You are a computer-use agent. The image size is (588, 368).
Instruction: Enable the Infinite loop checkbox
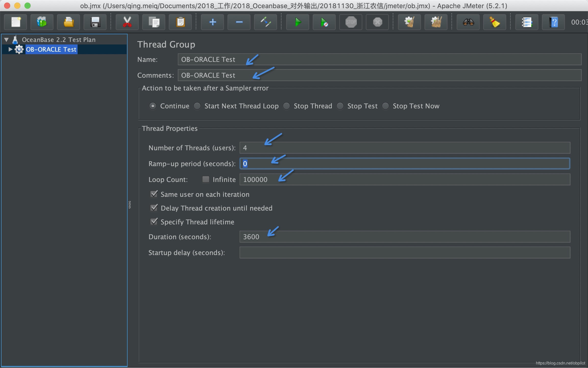(x=206, y=179)
